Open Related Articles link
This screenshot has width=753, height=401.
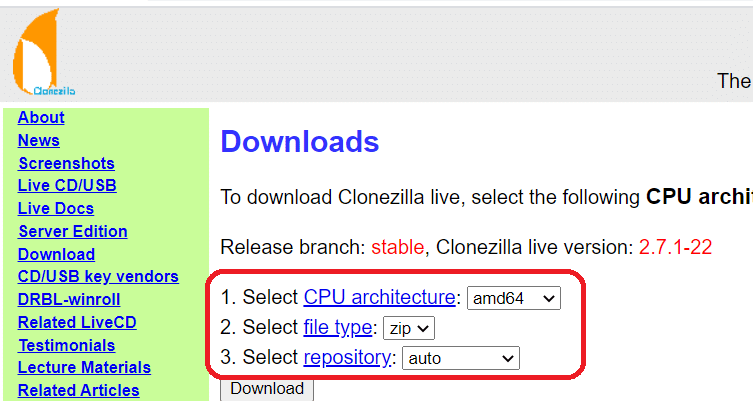tap(79, 390)
